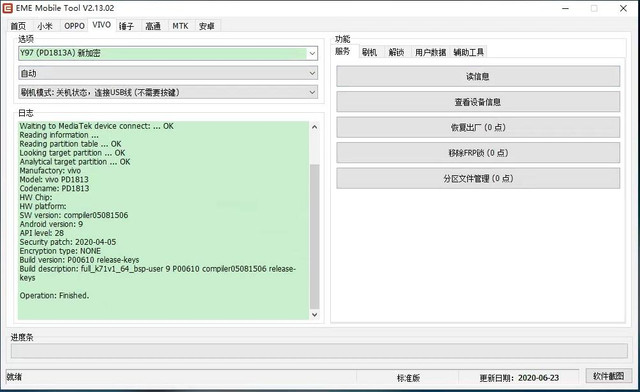
Task: Click the 'Codename: PD1813' log line
Action: [54, 188]
